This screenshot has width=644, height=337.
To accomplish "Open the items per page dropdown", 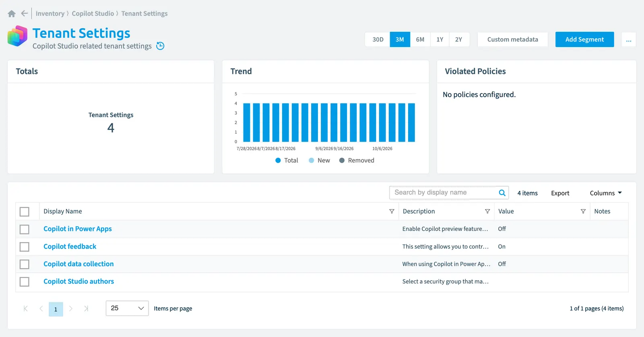I will tap(127, 308).
